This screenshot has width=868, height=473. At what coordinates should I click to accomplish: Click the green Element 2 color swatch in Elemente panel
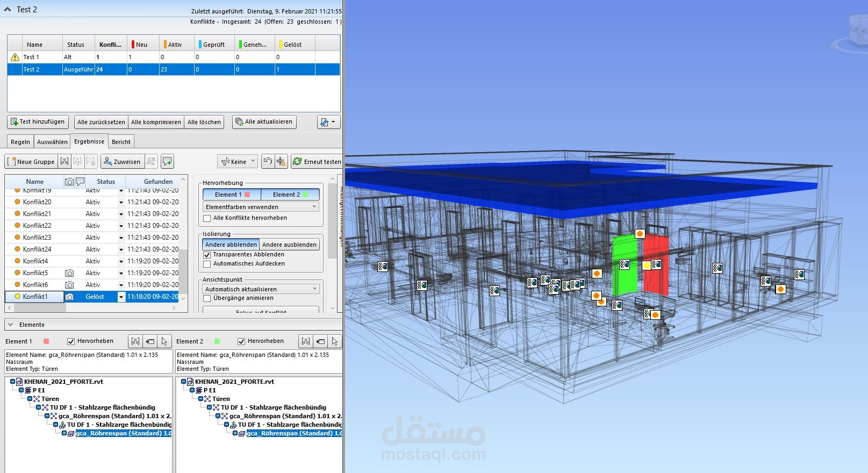[x=217, y=341]
